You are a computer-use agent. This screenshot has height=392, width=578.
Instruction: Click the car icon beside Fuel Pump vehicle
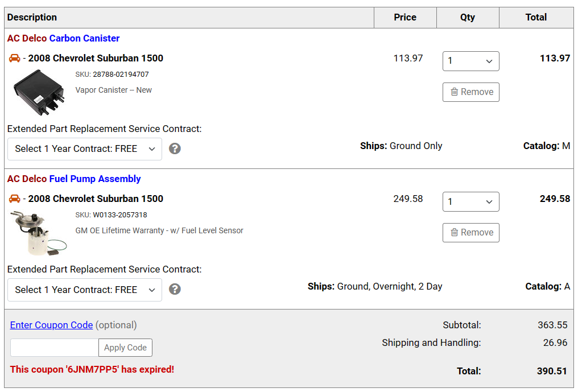click(14, 199)
